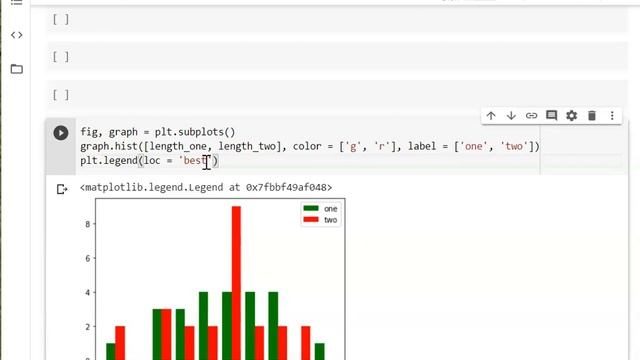Move cell down with arrow icon

pos(511,116)
